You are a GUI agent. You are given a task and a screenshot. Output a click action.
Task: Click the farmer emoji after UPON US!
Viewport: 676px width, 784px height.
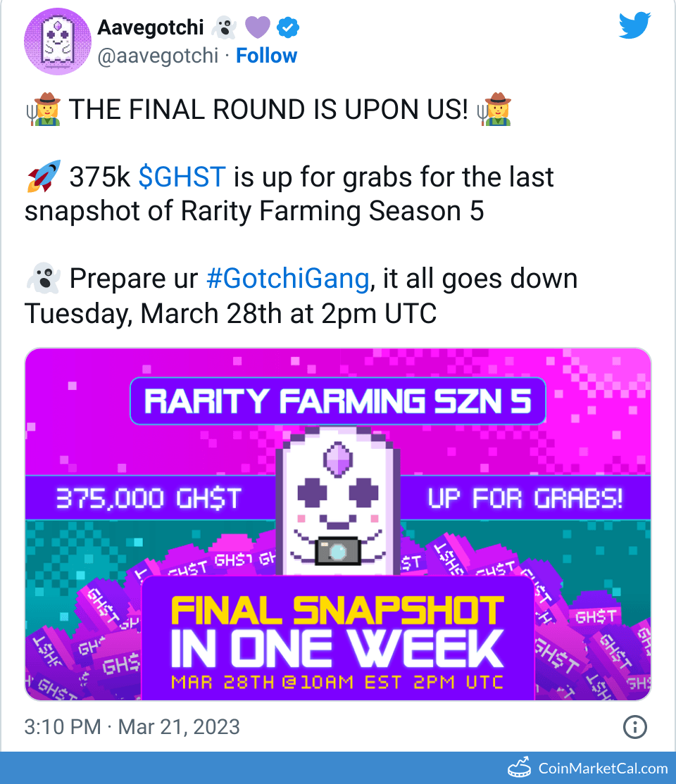[494, 110]
